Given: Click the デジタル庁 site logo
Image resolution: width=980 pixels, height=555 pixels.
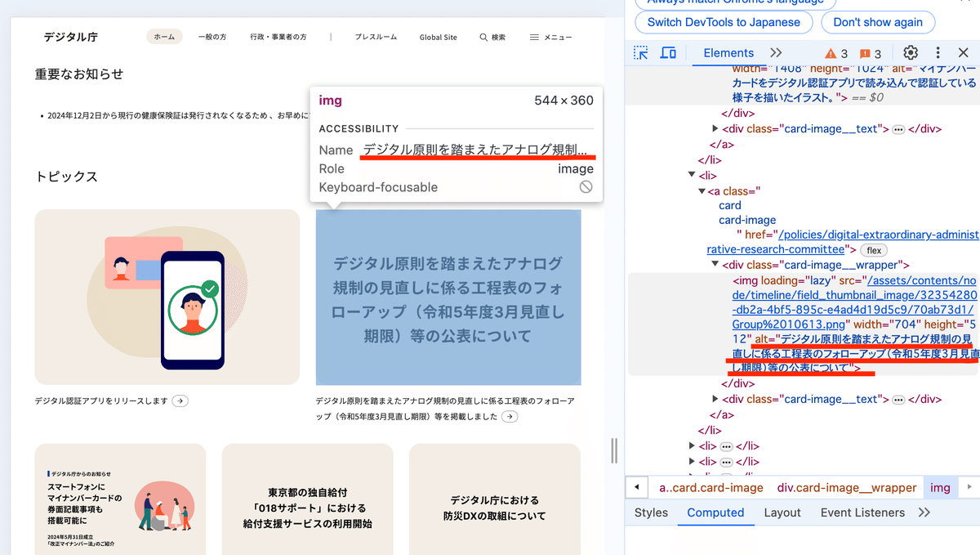Looking at the screenshot, I should click(x=71, y=37).
